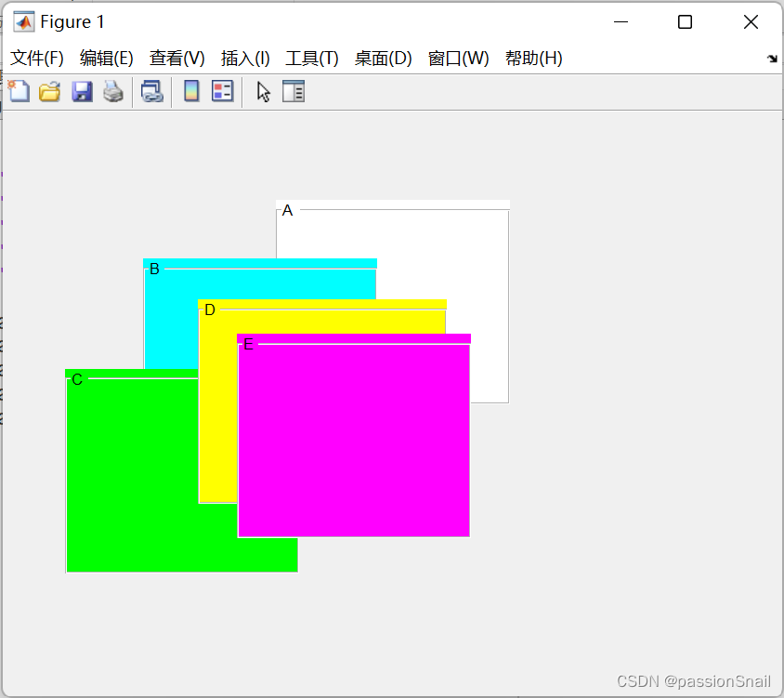Insert a legend using the toolbar icon
This screenshot has width=784, height=698.
click(x=223, y=92)
